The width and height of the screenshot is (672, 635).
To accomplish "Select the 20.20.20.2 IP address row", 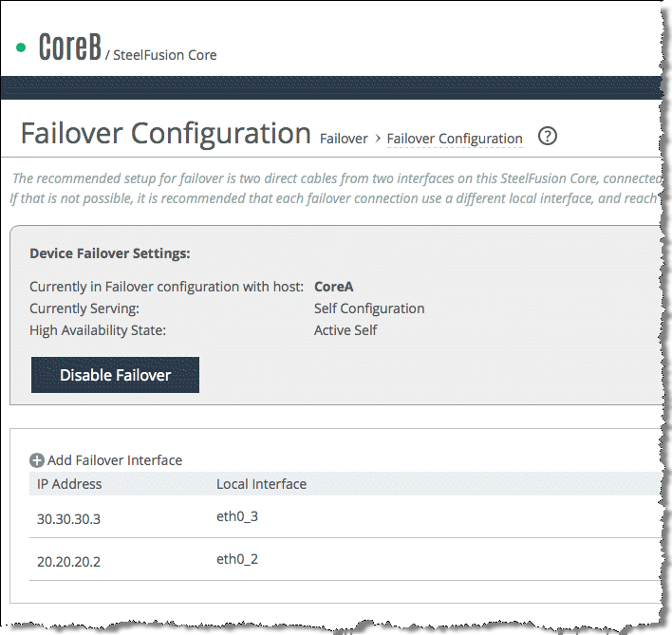I will [346, 560].
